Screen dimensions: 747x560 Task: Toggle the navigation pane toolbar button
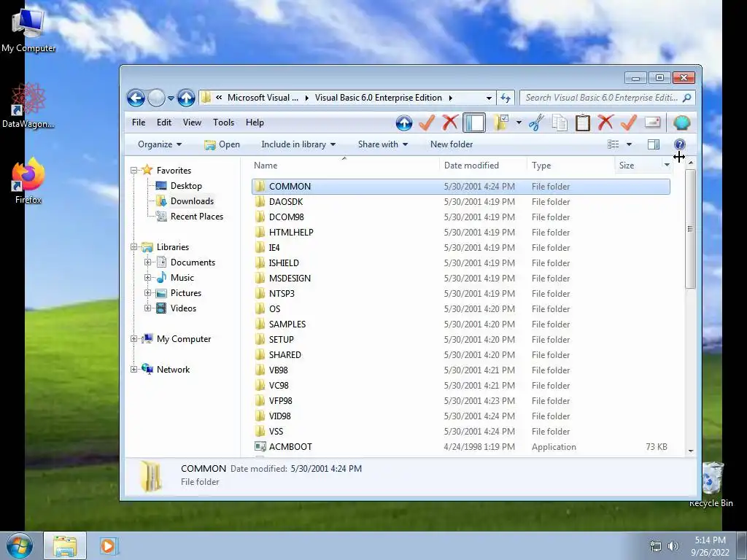(x=474, y=122)
